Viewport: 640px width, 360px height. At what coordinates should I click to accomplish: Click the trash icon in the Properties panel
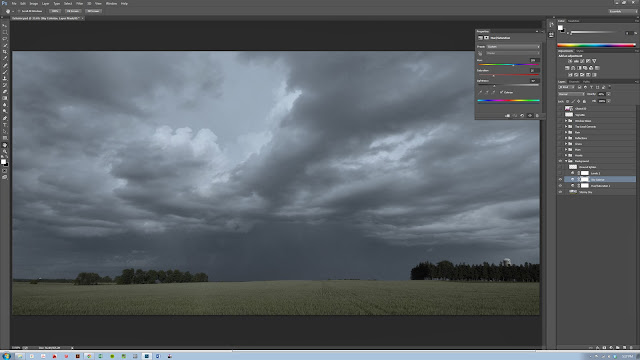point(537,116)
